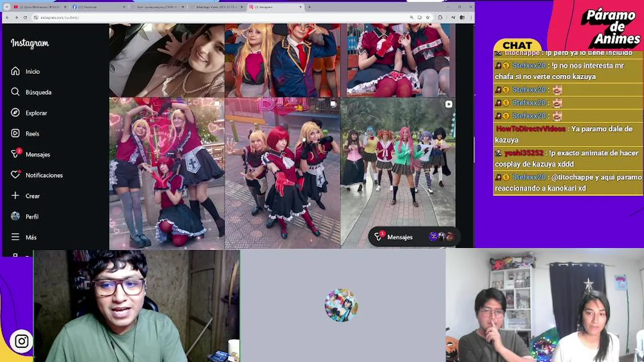Select the active Instagram tab
The image size is (644, 362).
tap(276, 7)
